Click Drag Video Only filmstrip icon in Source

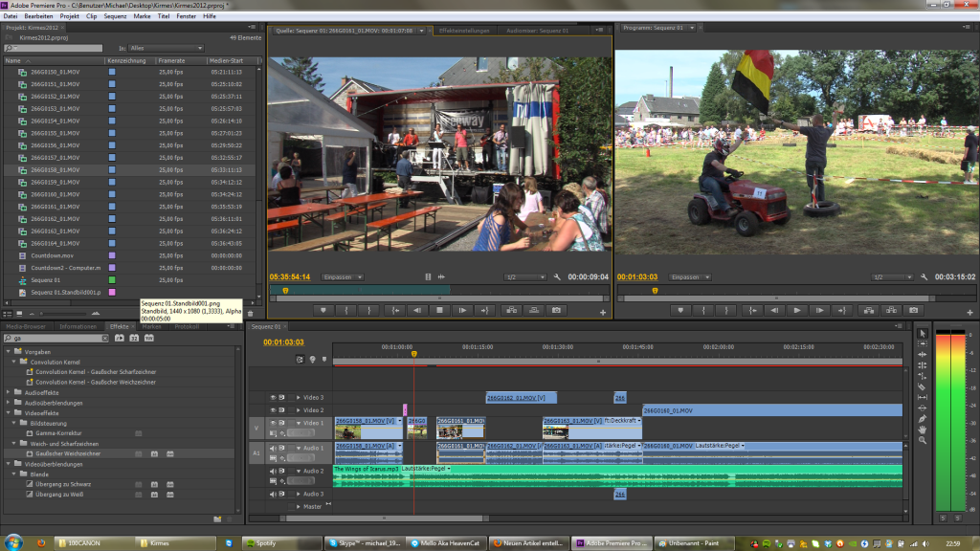click(x=428, y=277)
